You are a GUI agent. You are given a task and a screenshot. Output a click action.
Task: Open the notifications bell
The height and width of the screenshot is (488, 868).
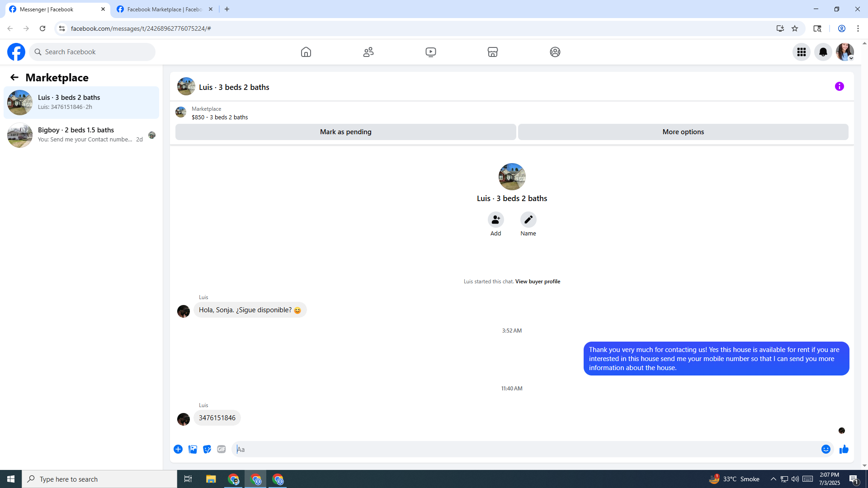(x=823, y=52)
